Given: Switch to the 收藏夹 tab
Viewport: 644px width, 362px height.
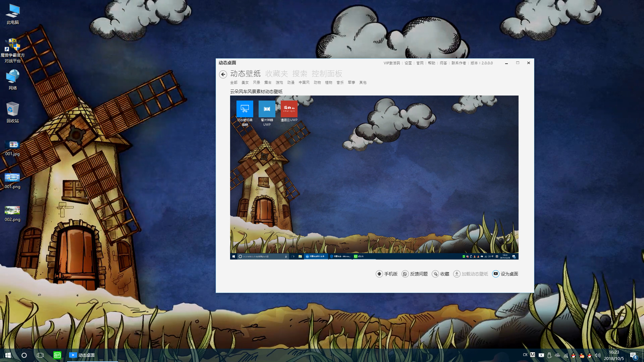Looking at the screenshot, I should point(277,74).
